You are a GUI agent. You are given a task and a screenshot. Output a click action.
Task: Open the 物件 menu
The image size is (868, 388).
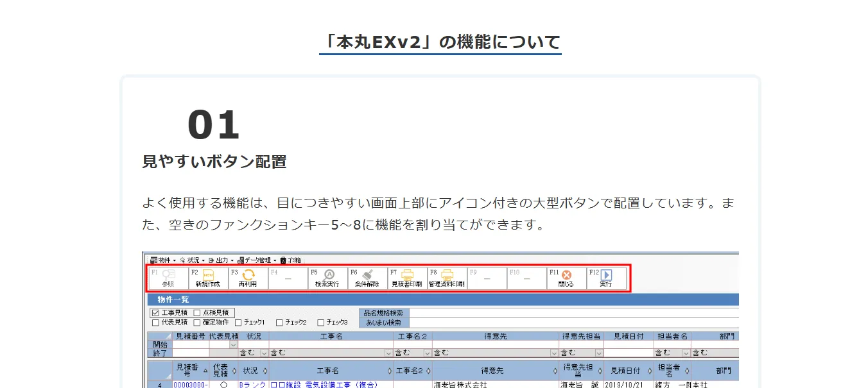pos(160,260)
